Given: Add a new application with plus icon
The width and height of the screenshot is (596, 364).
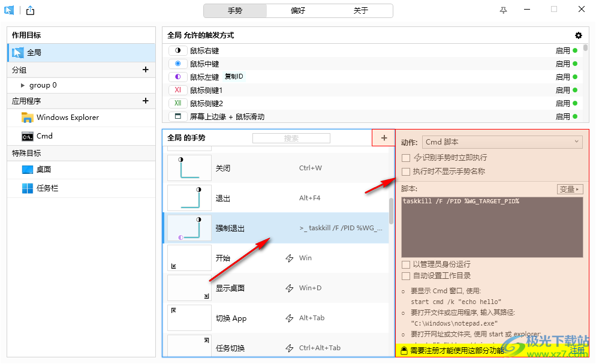Looking at the screenshot, I should [145, 101].
